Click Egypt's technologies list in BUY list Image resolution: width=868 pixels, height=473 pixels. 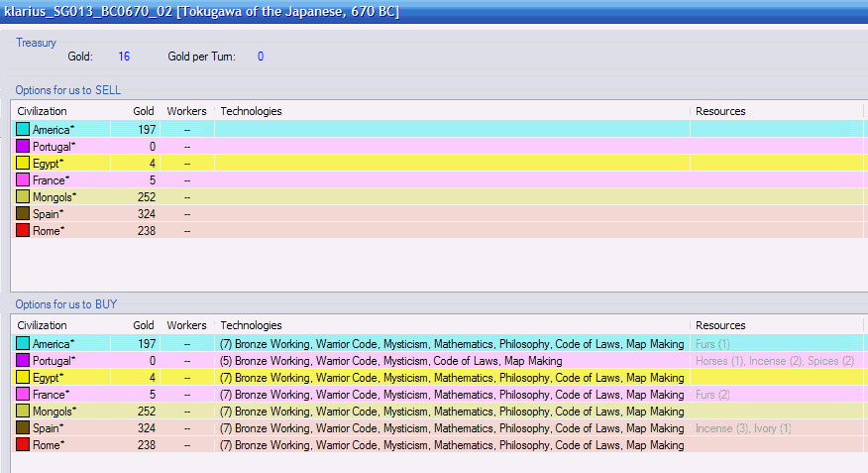point(452,378)
